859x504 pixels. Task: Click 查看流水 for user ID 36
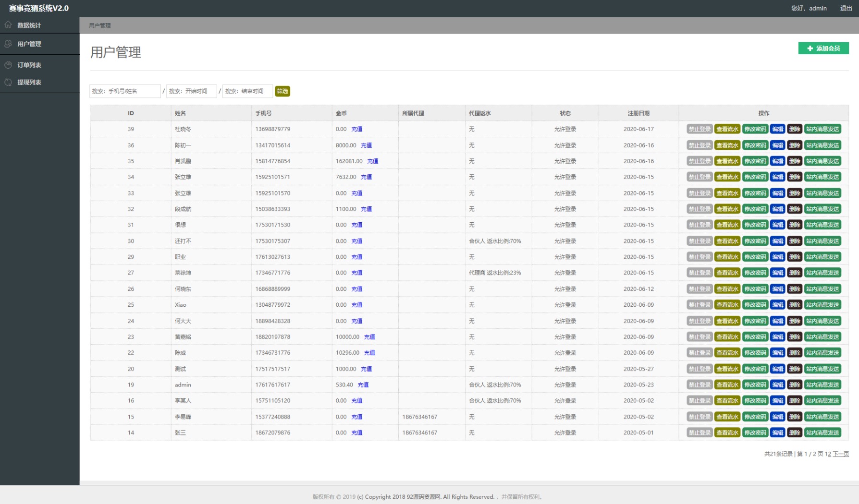pos(727,145)
